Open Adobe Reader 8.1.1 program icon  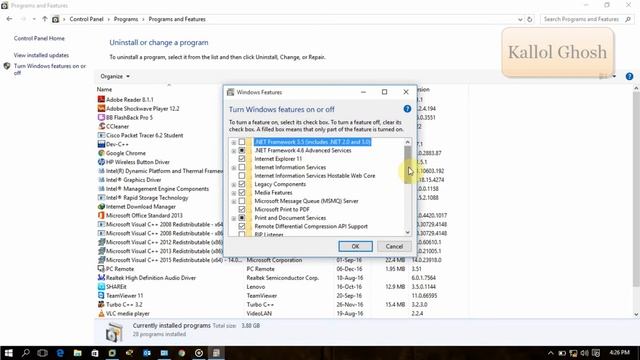point(101,99)
